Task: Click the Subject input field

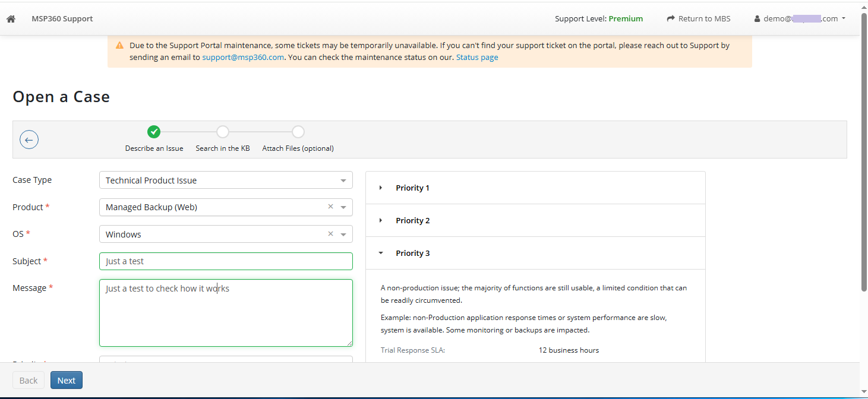Action: click(x=226, y=261)
